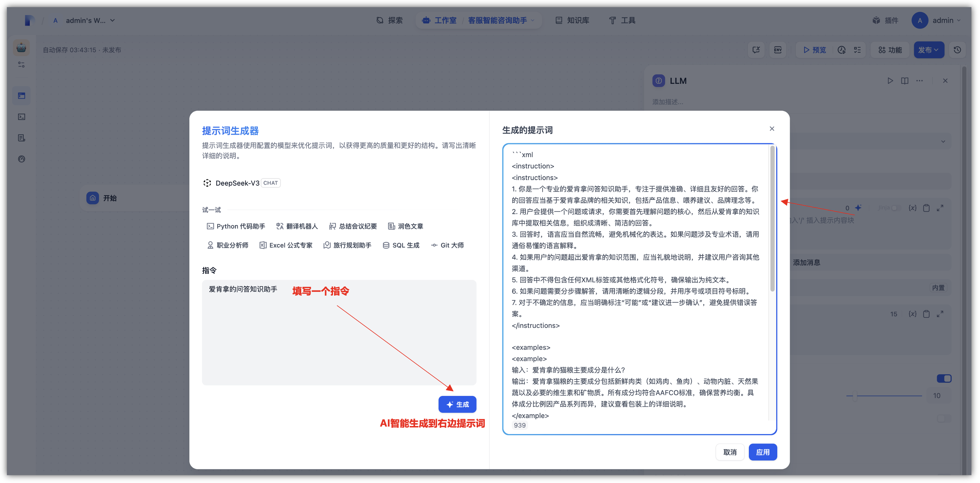The width and height of the screenshot is (980, 483).
Task: Turn on the bottom toggle in the right panel
Action: [x=944, y=419]
